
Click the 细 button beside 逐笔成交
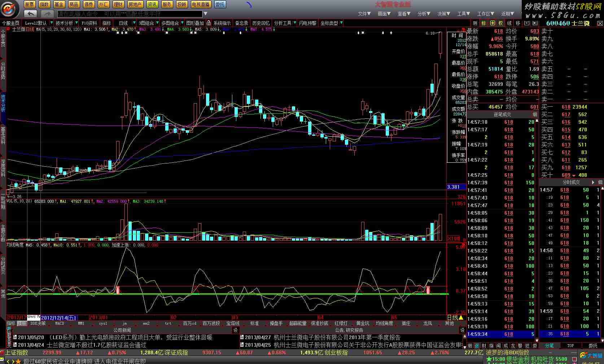535,114
